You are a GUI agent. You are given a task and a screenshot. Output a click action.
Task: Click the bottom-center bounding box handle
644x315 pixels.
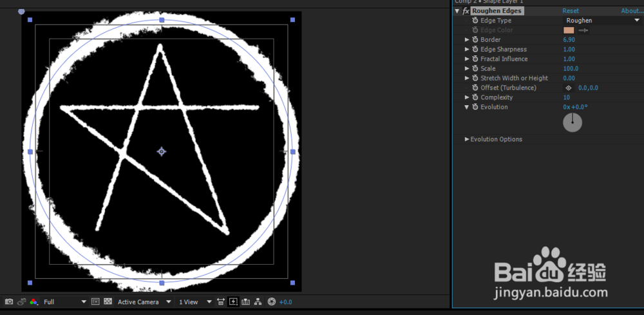(x=162, y=283)
